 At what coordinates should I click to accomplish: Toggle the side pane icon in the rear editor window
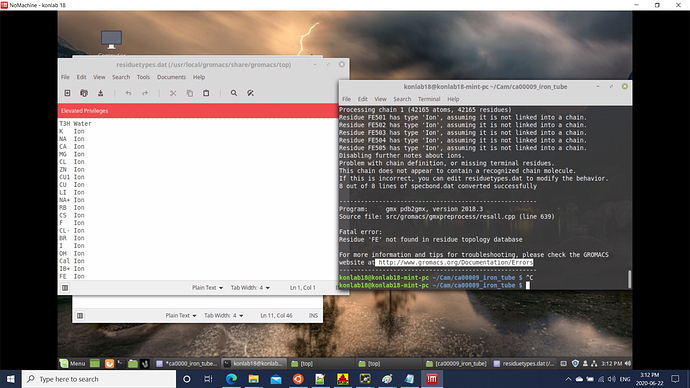[x=80, y=315]
